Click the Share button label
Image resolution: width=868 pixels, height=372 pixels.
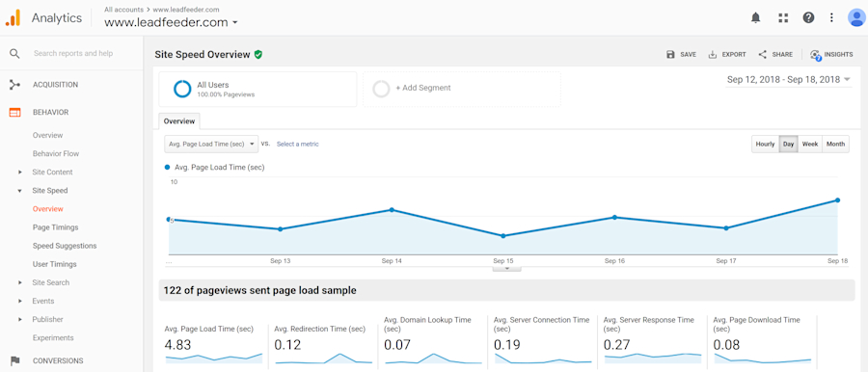point(782,55)
